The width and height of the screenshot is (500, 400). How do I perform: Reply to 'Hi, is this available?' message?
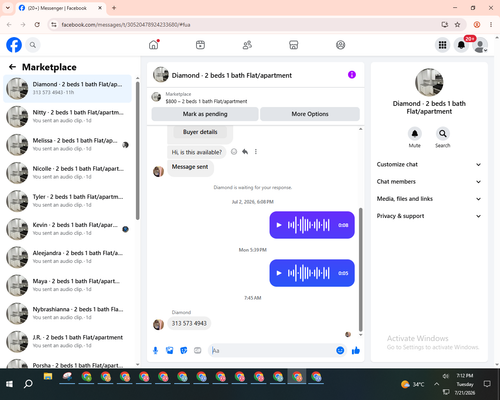pos(245,152)
